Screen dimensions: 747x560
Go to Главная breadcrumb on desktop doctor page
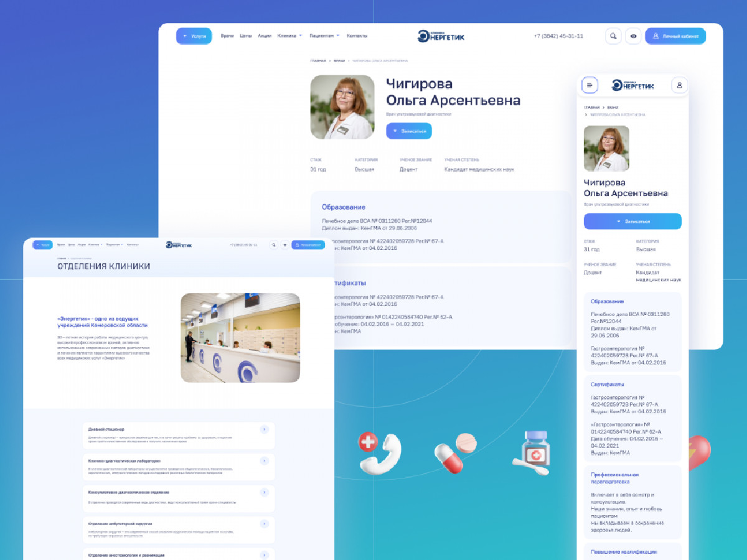(318, 61)
